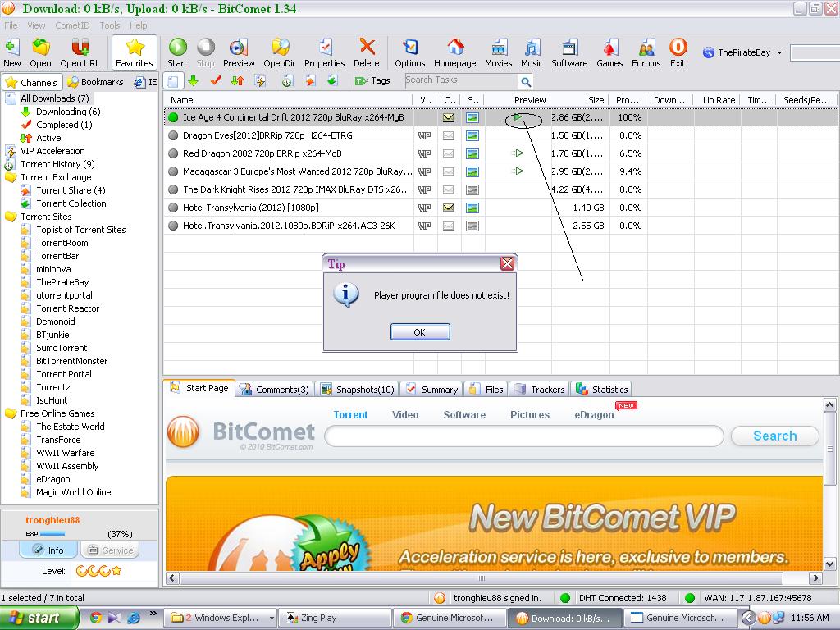
Task: Switch to the Bookmarks tab
Action: pyautogui.click(x=95, y=82)
